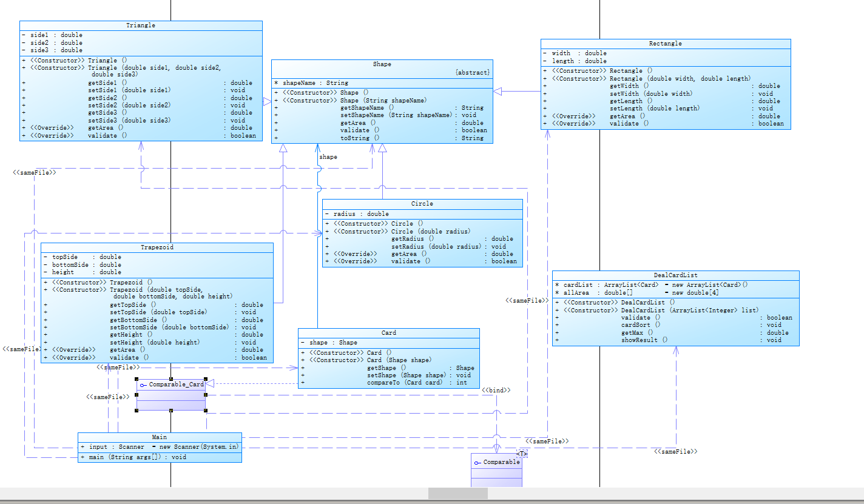Select the DealCardList class title
The height and width of the screenshot is (504, 864).
click(676, 275)
